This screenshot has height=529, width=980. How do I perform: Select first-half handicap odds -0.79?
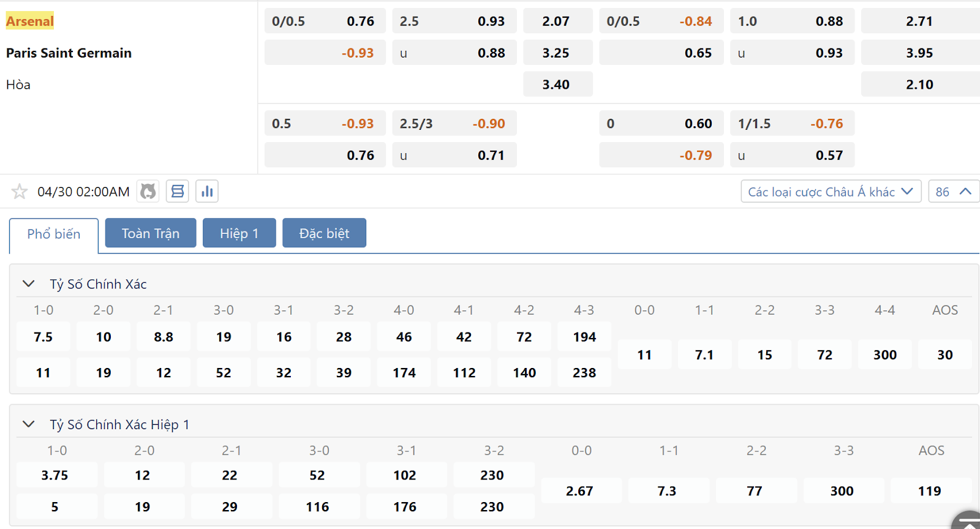tap(661, 155)
